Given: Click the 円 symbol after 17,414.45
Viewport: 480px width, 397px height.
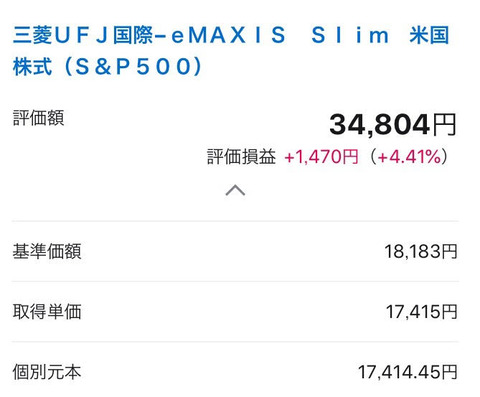Looking at the screenshot, I should [449, 372].
